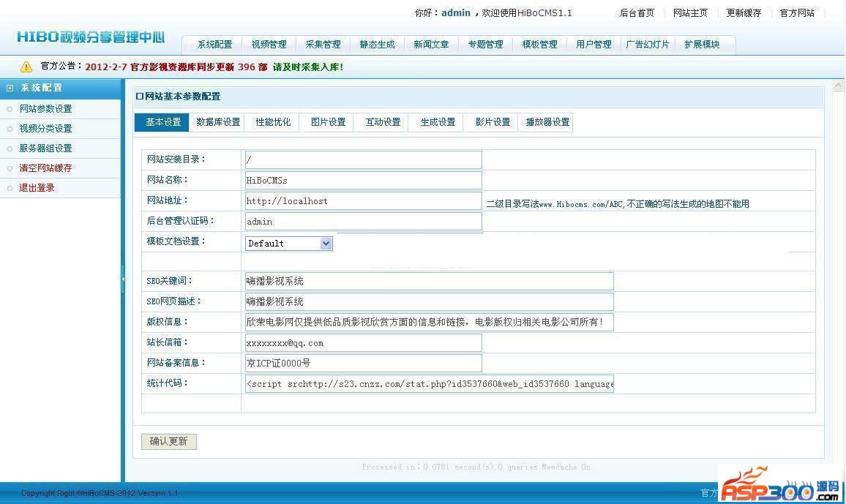Click the 更新缓存 link in header
Image resolution: width=846 pixels, height=504 pixels.
coord(744,13)
